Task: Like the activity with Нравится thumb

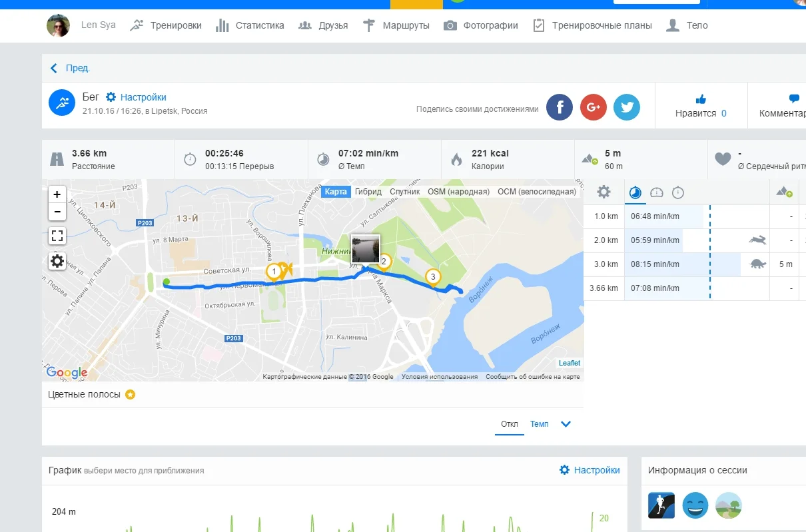Action: pos(701,99)
